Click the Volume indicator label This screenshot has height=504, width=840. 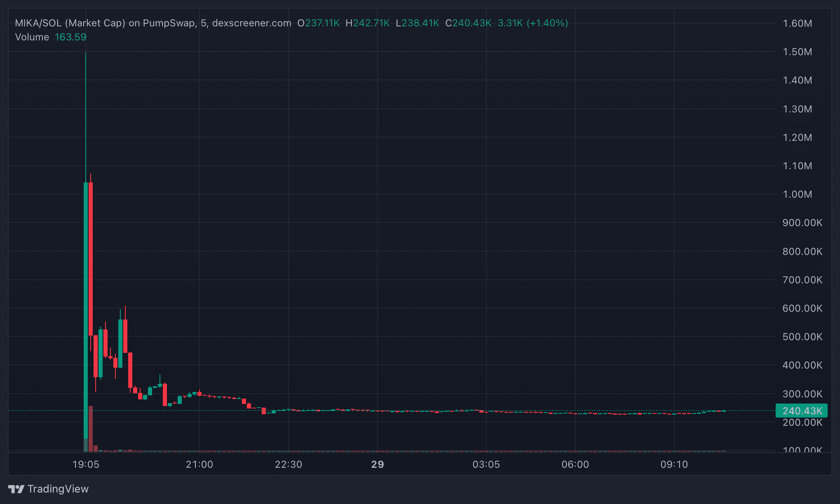pos(32,37)
